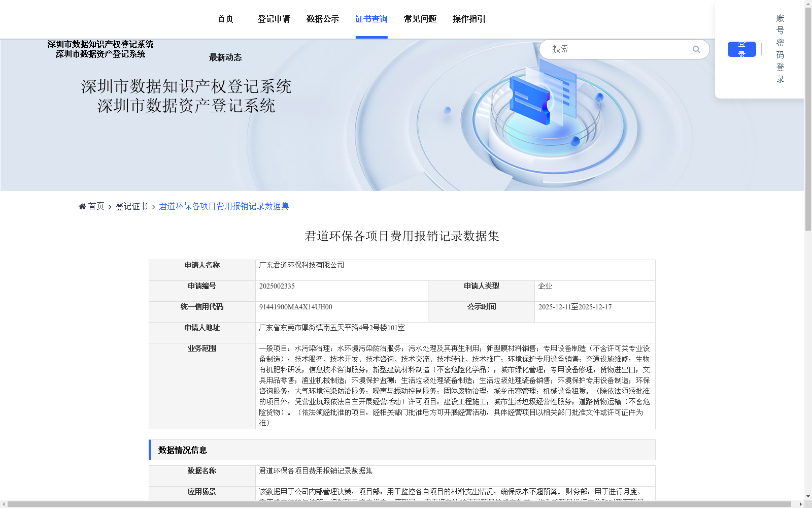The height and width of the screenshot is (508, 812).
Task: Open the 最新动态 menu item
Action: pyautogui.click(x=225, y=57)
